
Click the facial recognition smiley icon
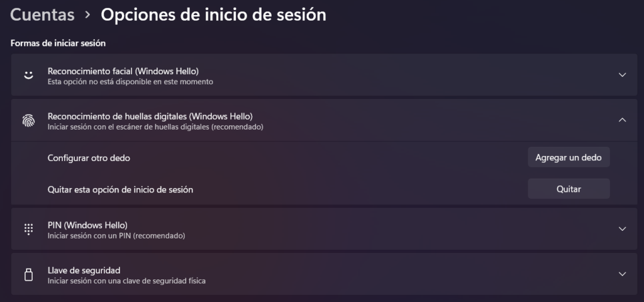coord(28,75)
